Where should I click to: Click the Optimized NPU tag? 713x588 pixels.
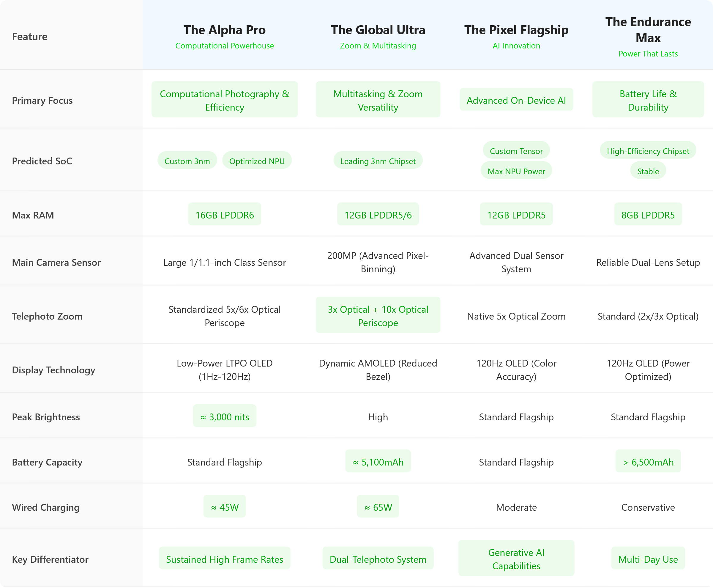tap(257, 161)
